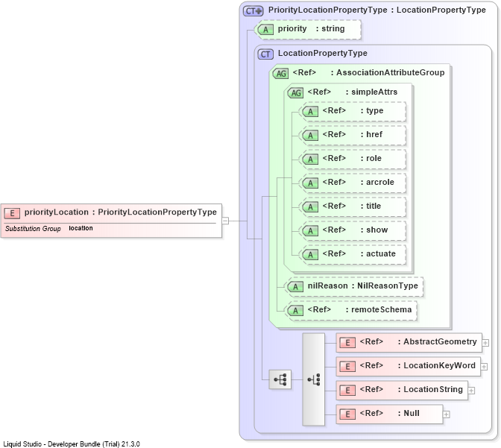Select the role attribute reference text
The image size is (501, 448).
click(x=352, y=158)
